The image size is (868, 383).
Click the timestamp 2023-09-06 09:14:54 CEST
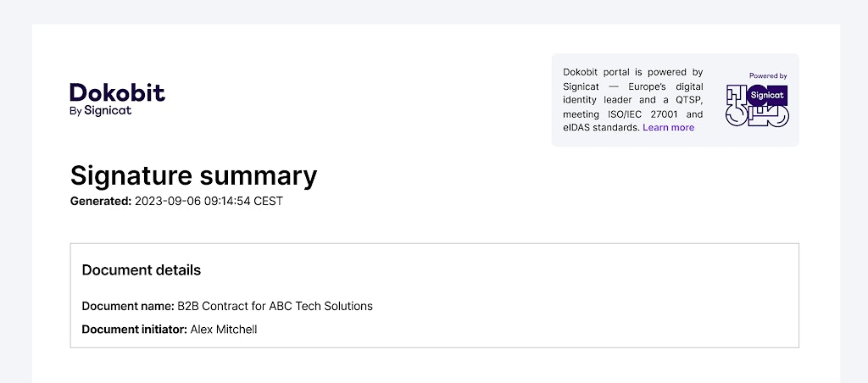pyautogui.click(x=209, y=201)
